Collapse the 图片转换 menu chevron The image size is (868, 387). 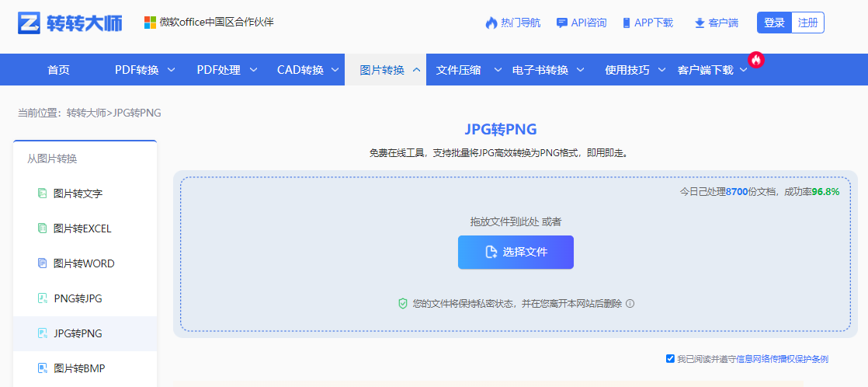417,70
